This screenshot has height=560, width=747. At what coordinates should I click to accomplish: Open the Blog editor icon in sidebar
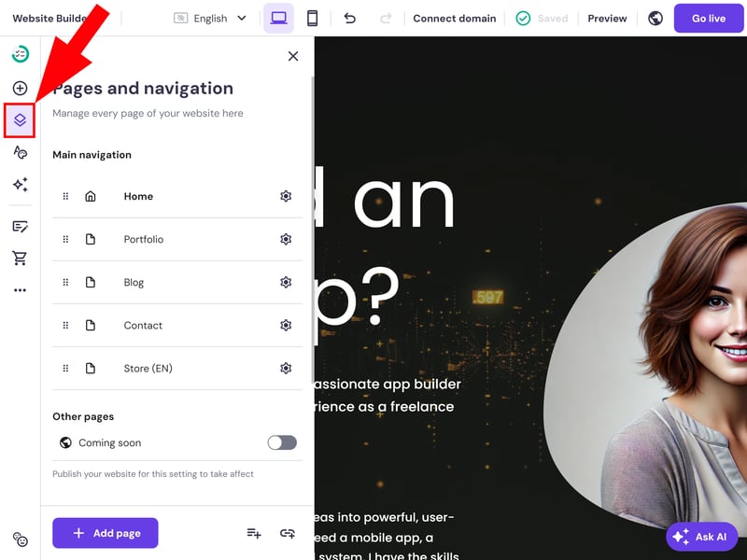pyautogui.click(x=20, y=227)
